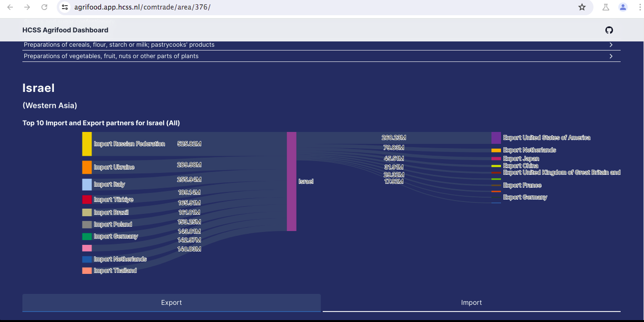Open the GitHub icon link
Viewport: 644px width, 322px height.
point(609,30)
